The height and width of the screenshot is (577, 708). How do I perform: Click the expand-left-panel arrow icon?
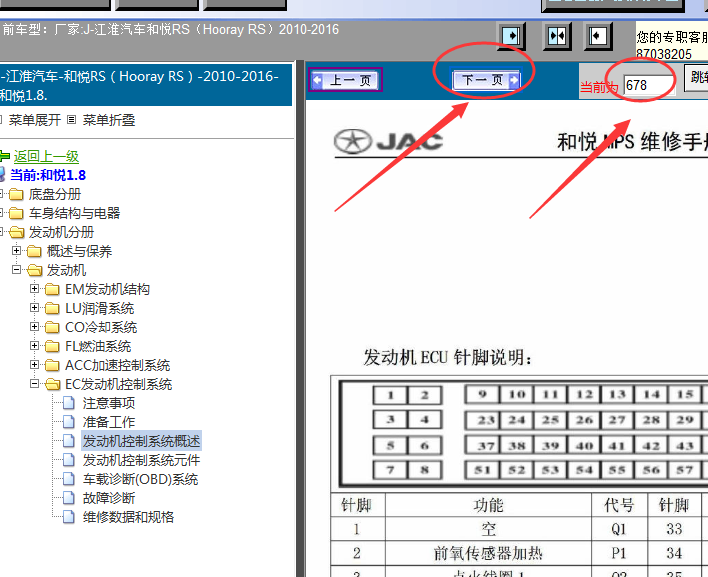pos(512,36)
